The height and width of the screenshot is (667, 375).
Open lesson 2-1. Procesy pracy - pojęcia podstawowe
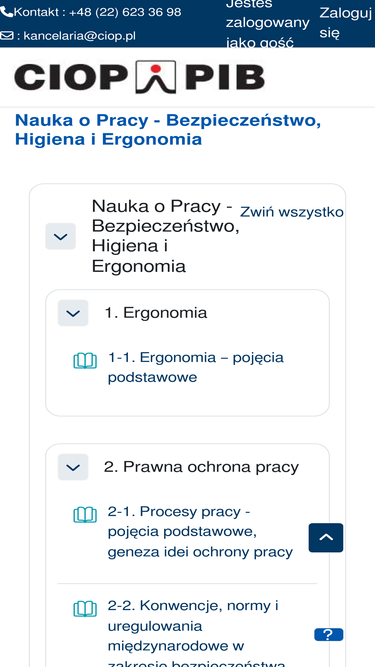click(x=200, y=532)
